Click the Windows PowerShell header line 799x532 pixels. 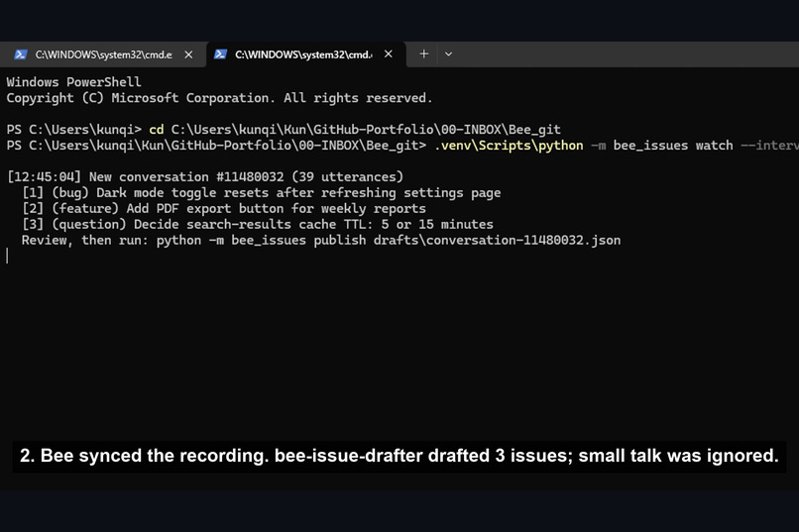click(x=74, y=82)
